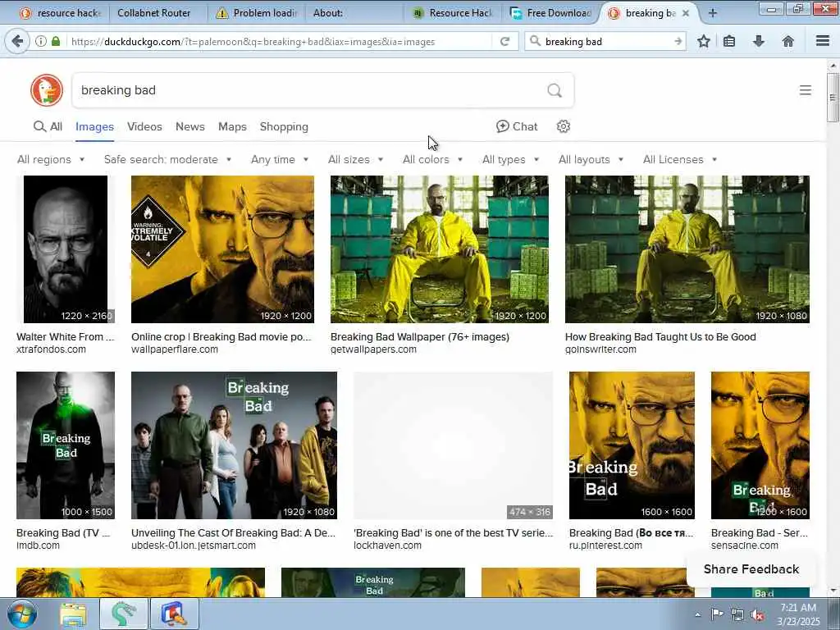Expand the All Licenses filter
This screenshot has height=630, width=840.
tap(680, 160)
